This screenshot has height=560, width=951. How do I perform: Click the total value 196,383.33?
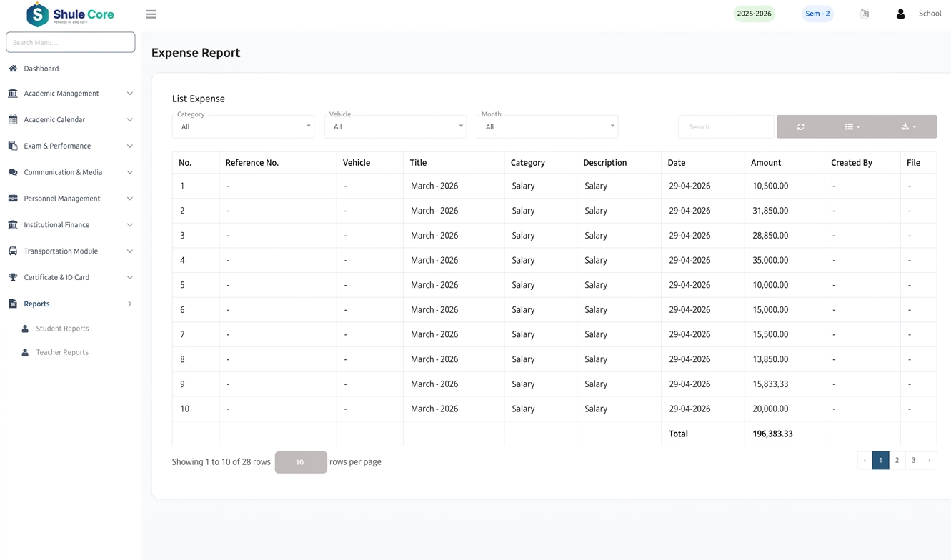772,434
